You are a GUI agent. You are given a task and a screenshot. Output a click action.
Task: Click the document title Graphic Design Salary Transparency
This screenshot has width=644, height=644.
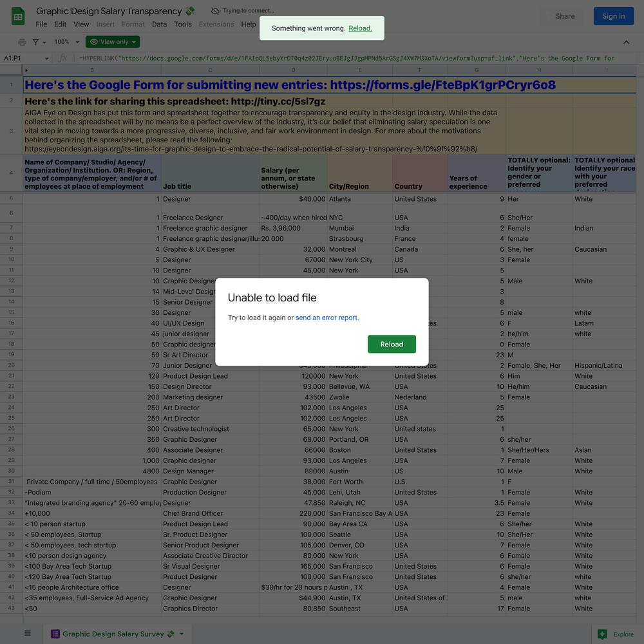point(109,11)
